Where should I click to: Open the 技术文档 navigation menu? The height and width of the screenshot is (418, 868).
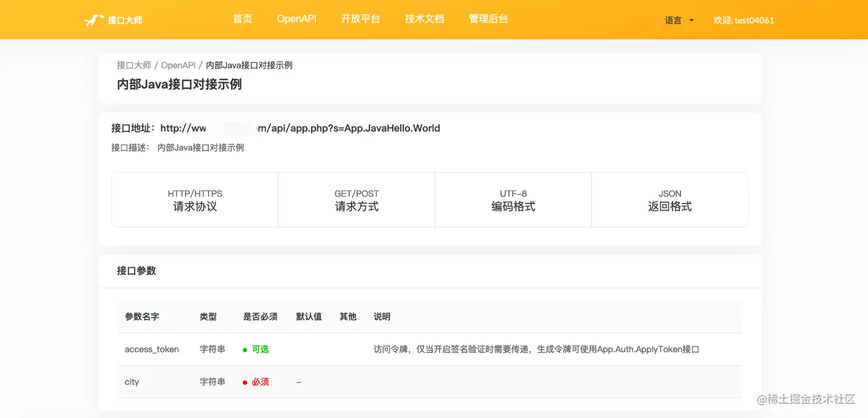pyautogui.click(x=424, y=18)
